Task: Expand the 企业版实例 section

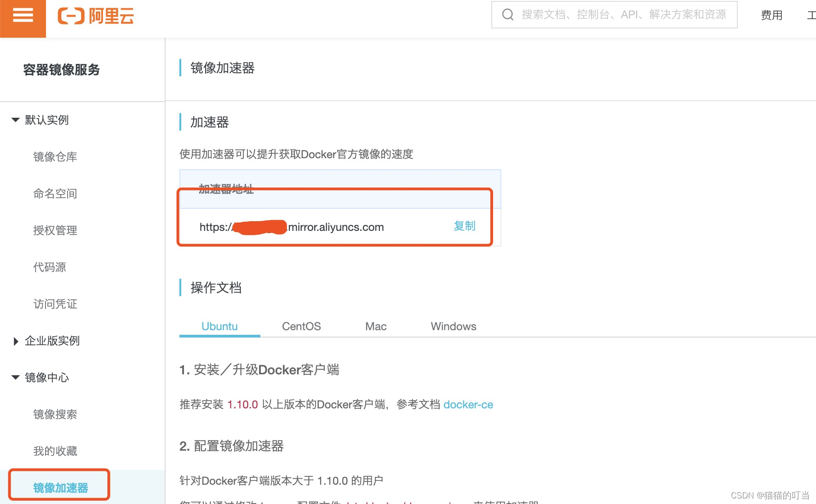Action: (x=52, y=341)
